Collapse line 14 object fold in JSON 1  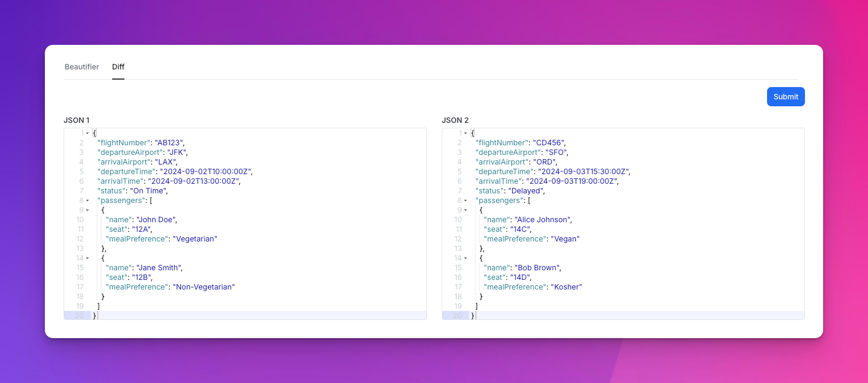point(88,258)
